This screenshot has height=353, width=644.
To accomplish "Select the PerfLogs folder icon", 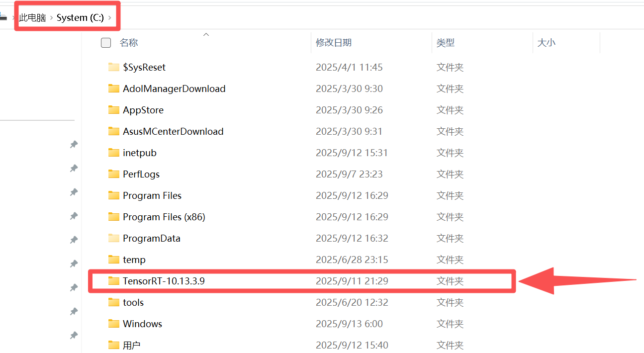I will click(x=114, y=174).
